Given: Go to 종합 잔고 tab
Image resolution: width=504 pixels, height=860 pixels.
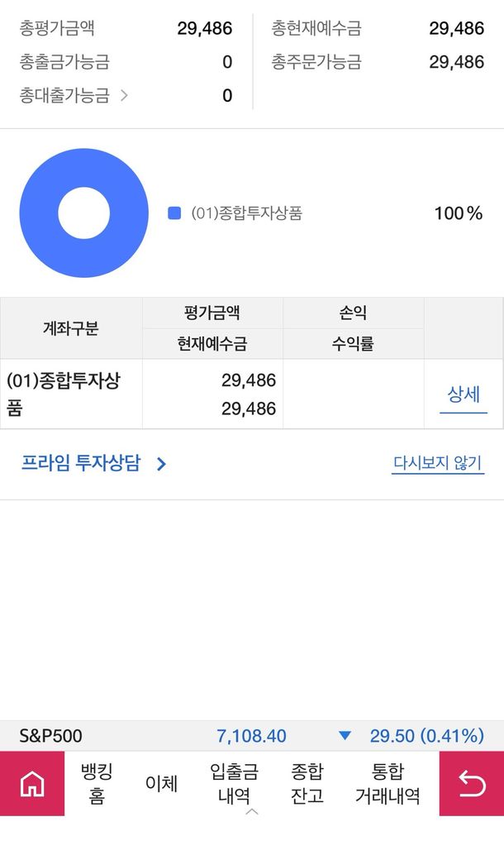Looking at the screenshot, I should coord(307,783).
